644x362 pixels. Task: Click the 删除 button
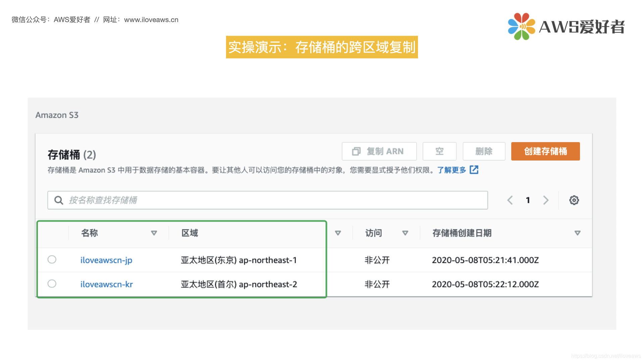pyautogui.click(x=484, y=151)
